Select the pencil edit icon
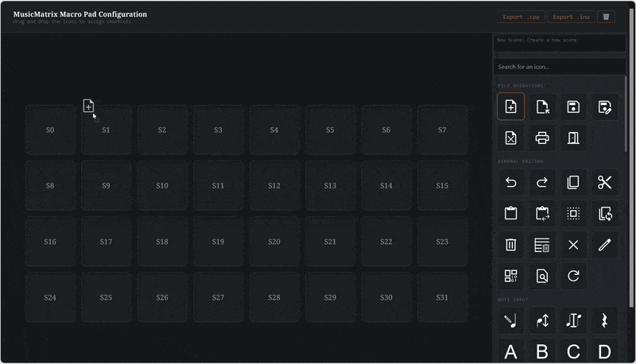Screen dimensions: 636x364 [x=605, y=245]
